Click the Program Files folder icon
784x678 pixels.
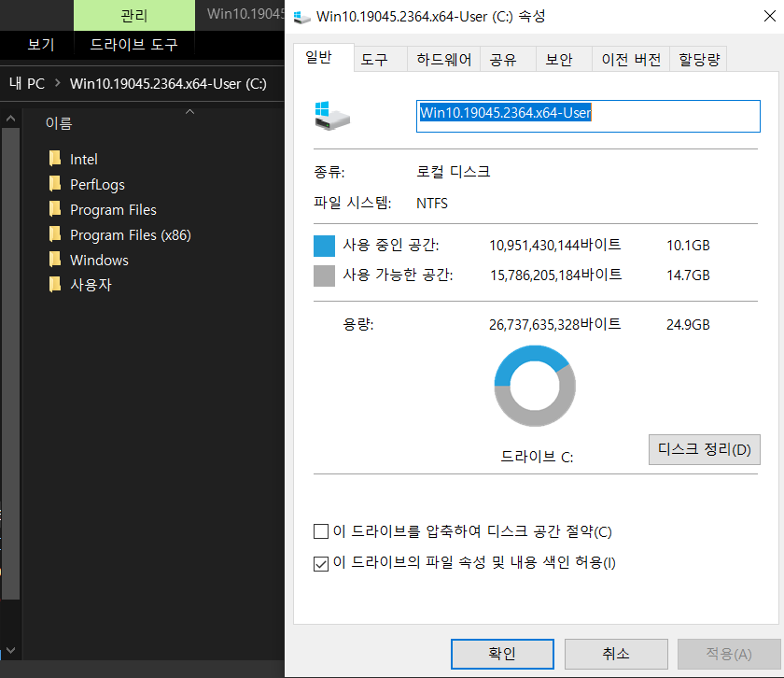(x=55, y=208)
